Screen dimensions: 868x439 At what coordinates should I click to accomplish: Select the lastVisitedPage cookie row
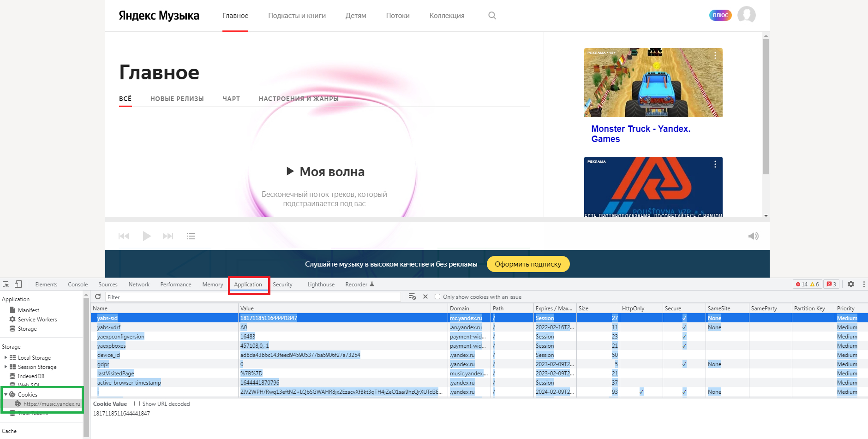[479, 373]
